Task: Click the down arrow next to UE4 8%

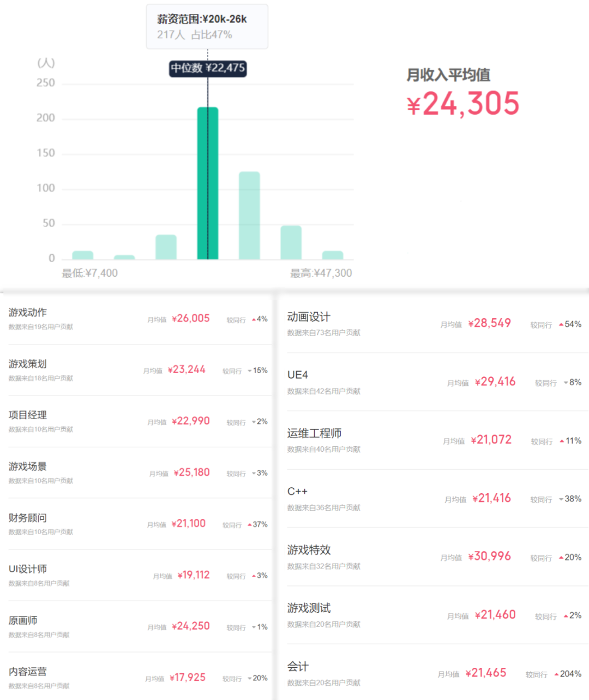Action: pos(566,382)
